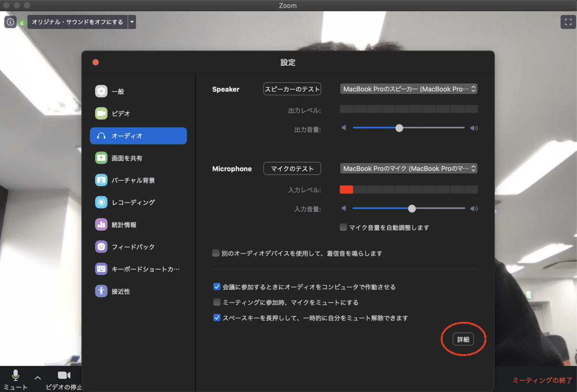The image size is (577, 392).
Task: Click the 一般 gear icon
Action: click(x=101, y=91)
